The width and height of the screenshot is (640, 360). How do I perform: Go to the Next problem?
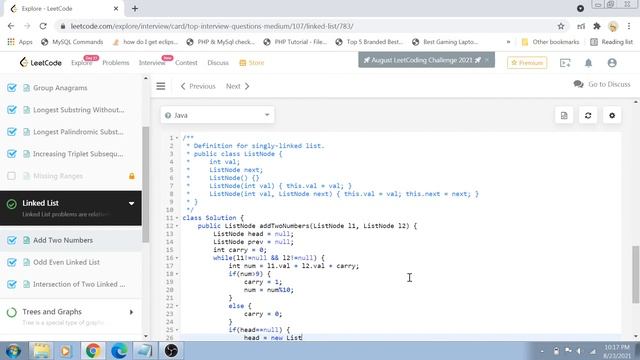pyautogui.click(x=238, y=86)
